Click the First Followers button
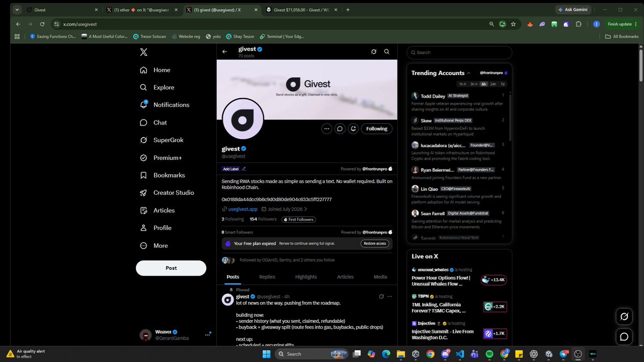 coord(299,219)
